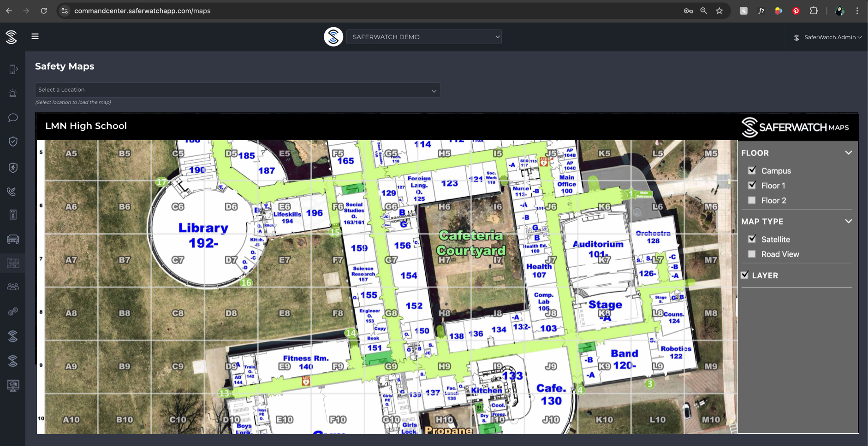
Task: Select the vehicle car icon in sidebar
Action: (x=13, y=239)
